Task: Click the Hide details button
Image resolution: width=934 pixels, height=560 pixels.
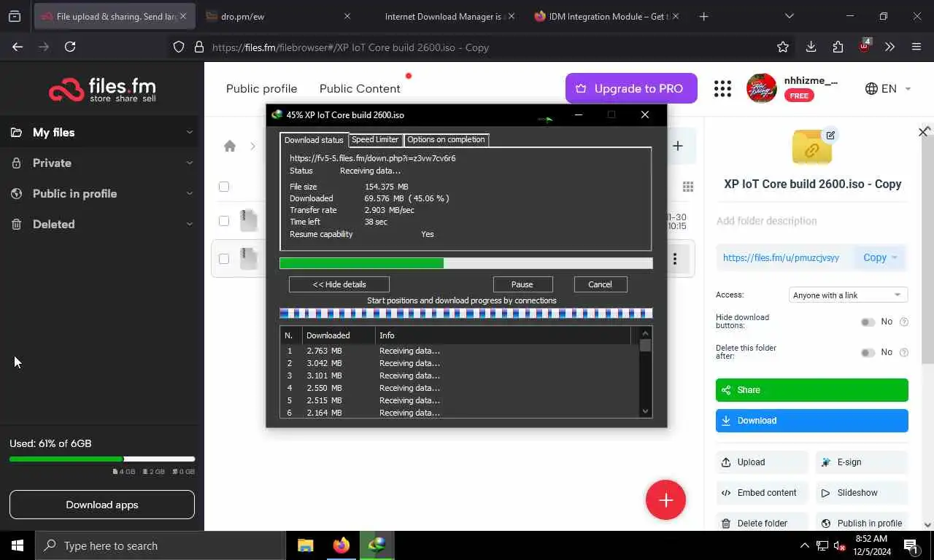Action: [x=339, y=284]
